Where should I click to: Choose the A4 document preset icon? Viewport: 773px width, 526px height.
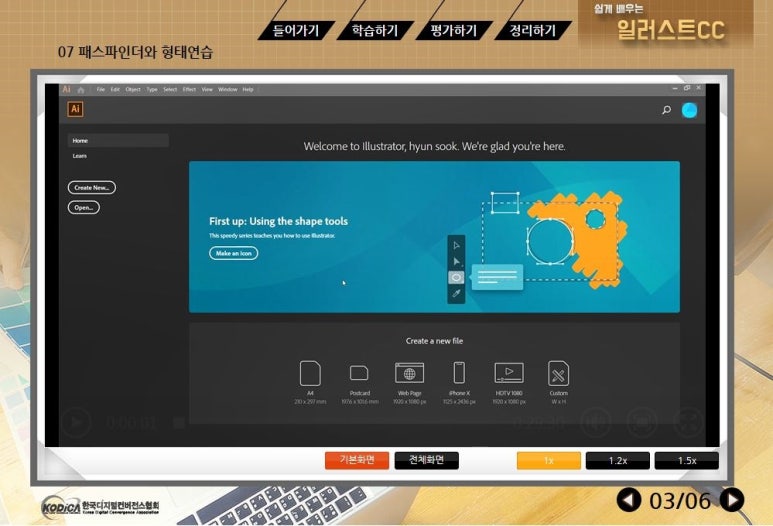(310, 373)
